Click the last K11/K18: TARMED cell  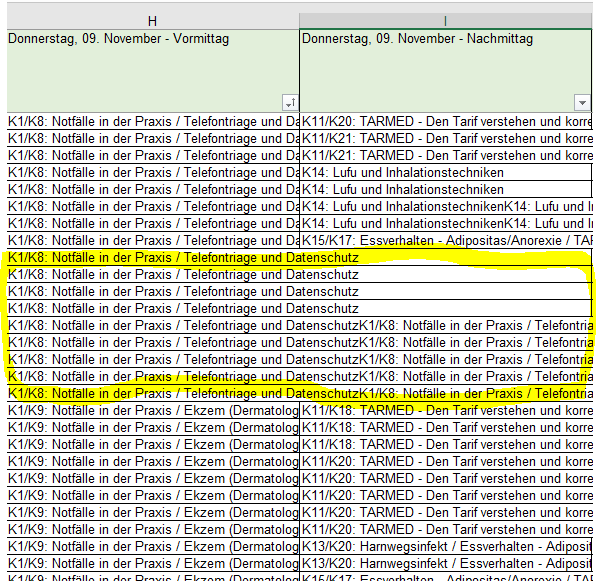coord(445,445)
